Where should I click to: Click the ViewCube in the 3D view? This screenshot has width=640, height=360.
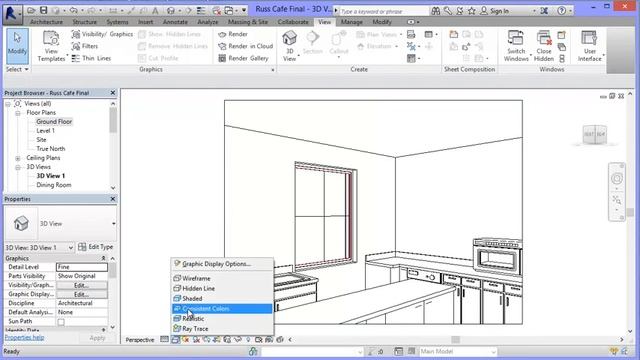595,135
